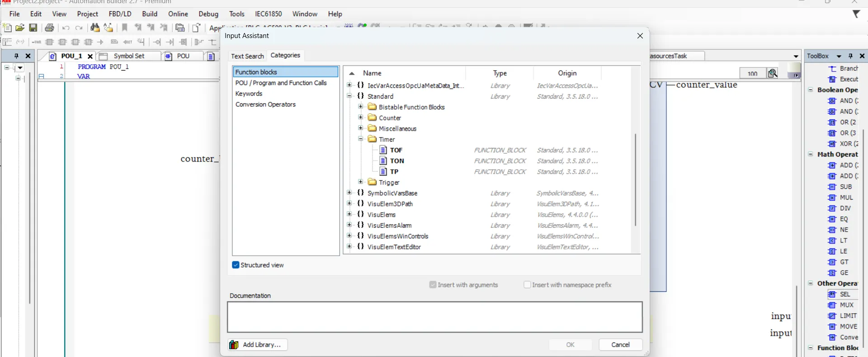
Task: Open the IEC61850 menu
Action: [x=268, y=14]
